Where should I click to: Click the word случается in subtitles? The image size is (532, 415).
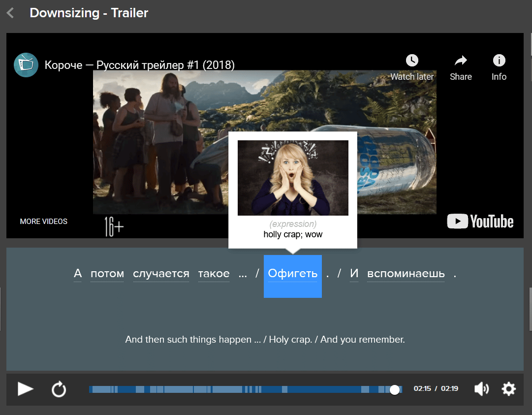coord(161,274)
